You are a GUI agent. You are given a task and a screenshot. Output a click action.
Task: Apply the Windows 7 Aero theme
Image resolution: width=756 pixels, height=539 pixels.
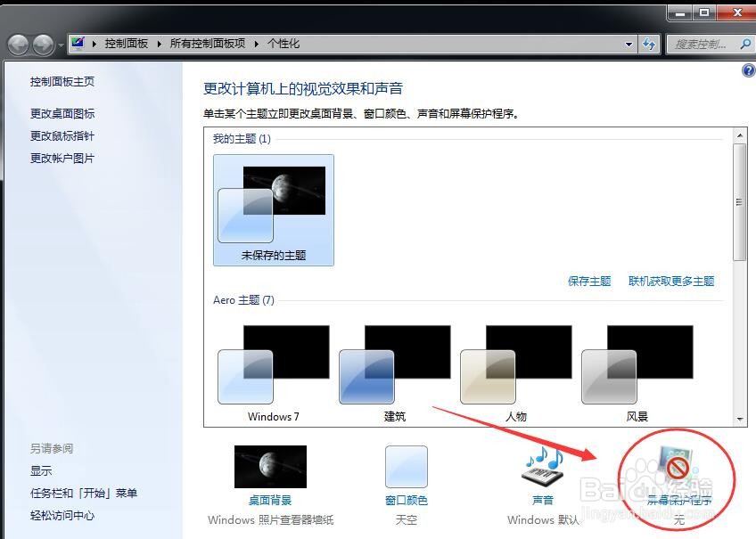[x=274, y=372]
